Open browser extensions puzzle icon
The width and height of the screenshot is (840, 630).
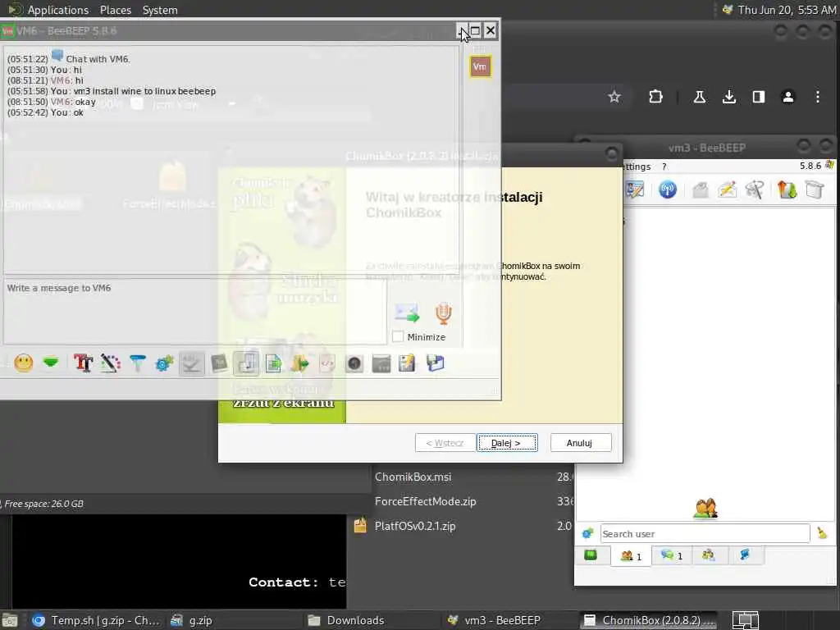tap(655, 97)
